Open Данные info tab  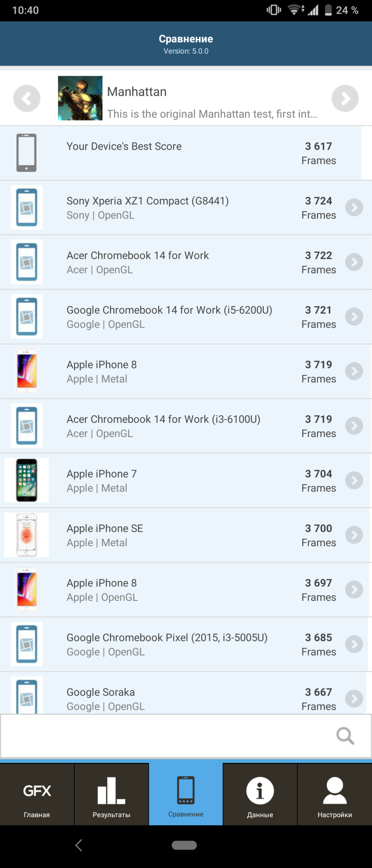(x=260, y=795)
